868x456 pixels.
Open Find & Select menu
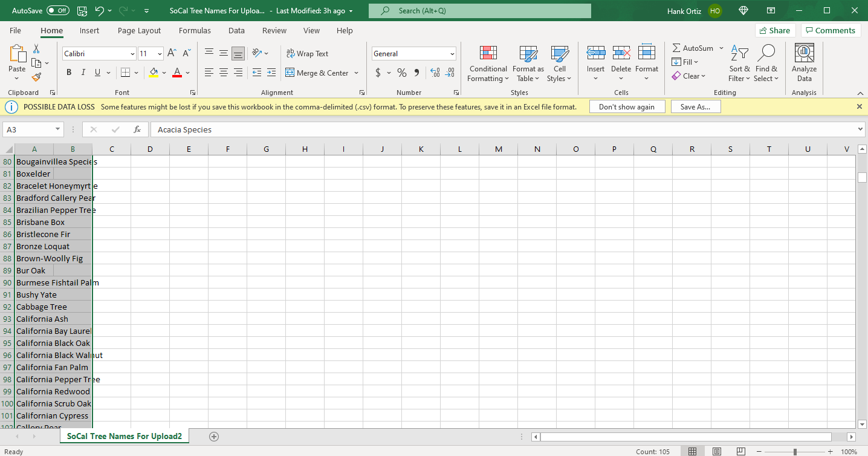[x=766, y=64]
